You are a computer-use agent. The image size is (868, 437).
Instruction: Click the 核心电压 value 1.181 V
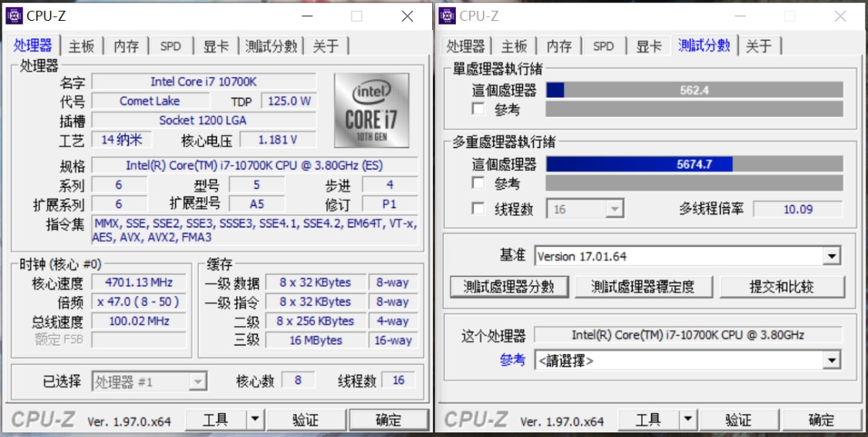pyautogui.click(x=278, y=140)
